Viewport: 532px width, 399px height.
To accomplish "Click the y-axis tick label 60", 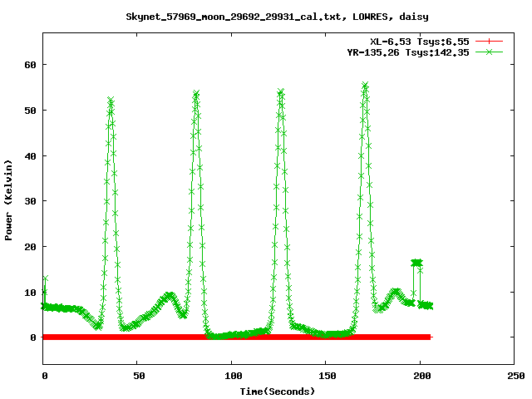I will point(30,65).
